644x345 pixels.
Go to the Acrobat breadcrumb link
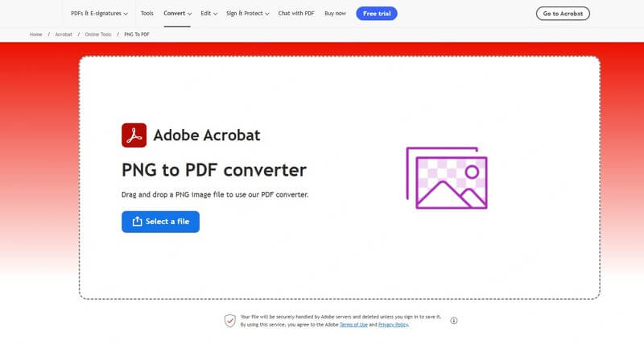pyautogui.click(x=64, y=35)
